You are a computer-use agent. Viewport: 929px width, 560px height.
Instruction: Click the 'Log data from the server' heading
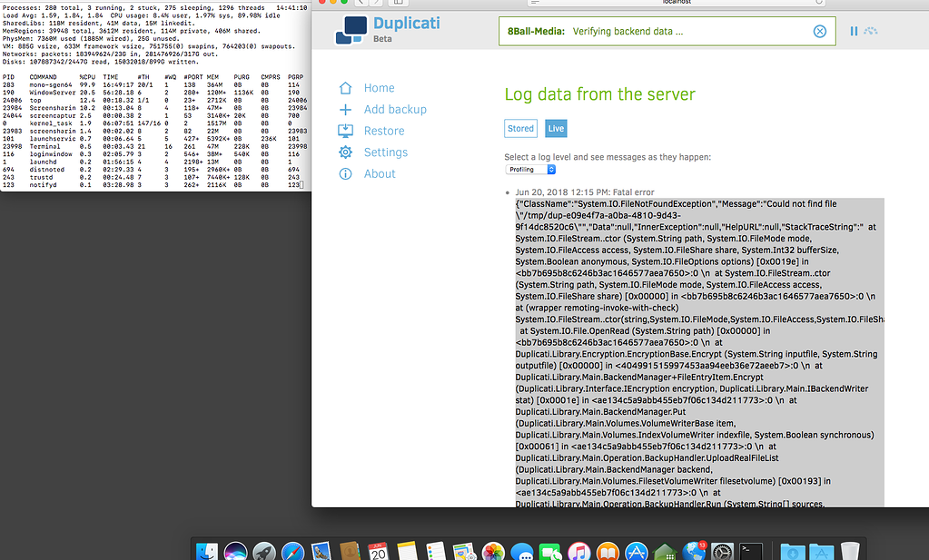pos(599,94)
